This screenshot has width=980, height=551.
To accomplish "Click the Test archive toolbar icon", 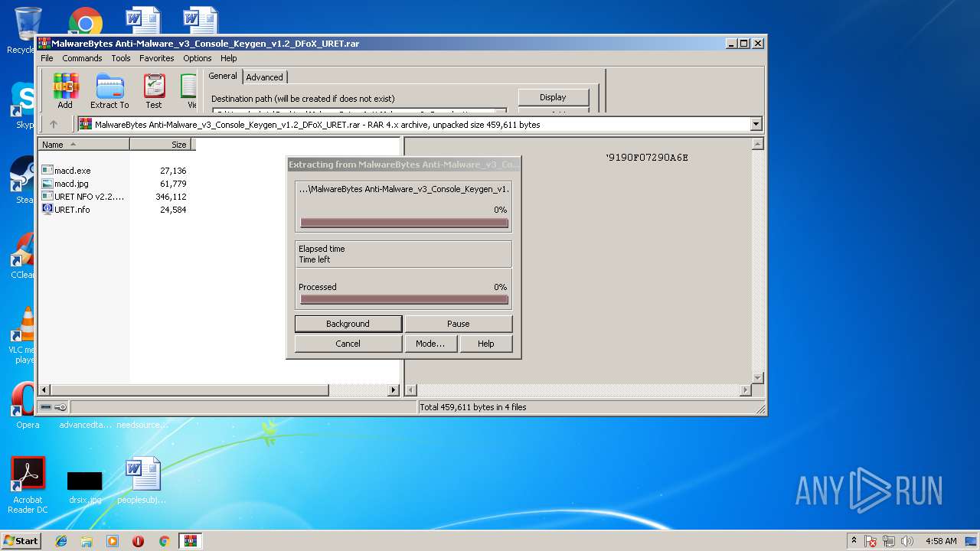I will (x=154, y=91).
